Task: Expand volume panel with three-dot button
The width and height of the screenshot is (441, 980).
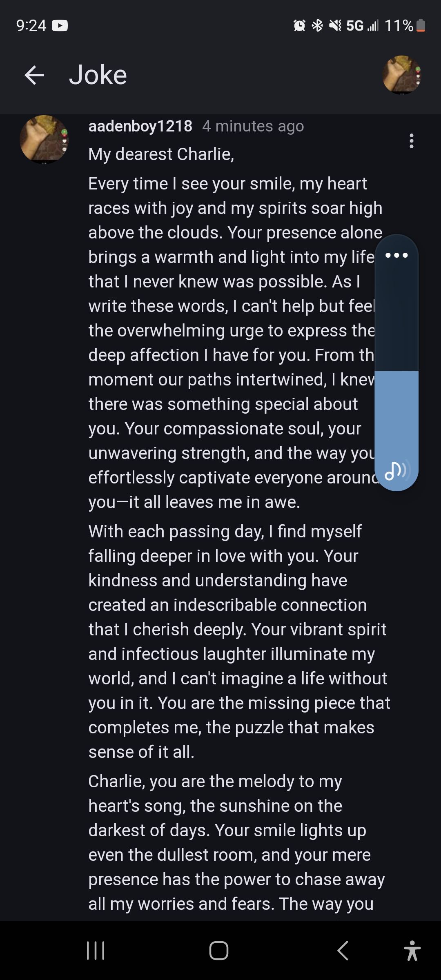Action: [396, 256]
